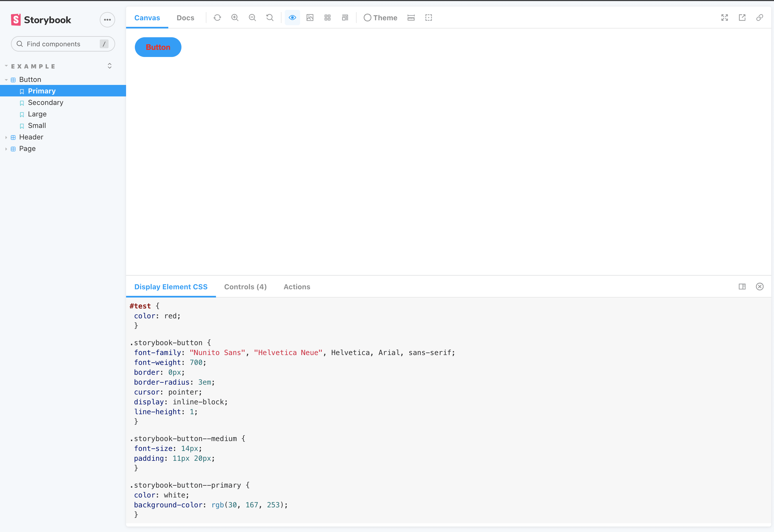Click the blue Button in canvas
The height and width of the screenshot is (532, 774).
(158, 47)
